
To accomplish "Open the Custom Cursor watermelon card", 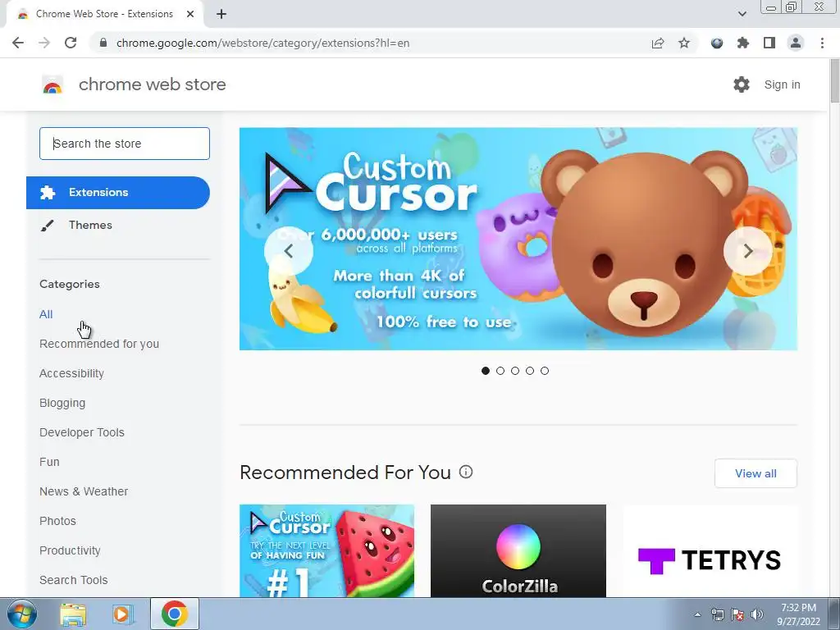I will point(326,550).
